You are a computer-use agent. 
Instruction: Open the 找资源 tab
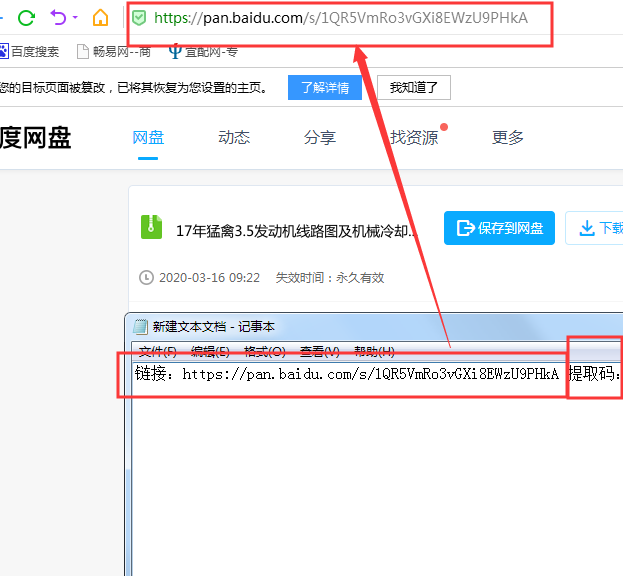[x=414, y=138]
